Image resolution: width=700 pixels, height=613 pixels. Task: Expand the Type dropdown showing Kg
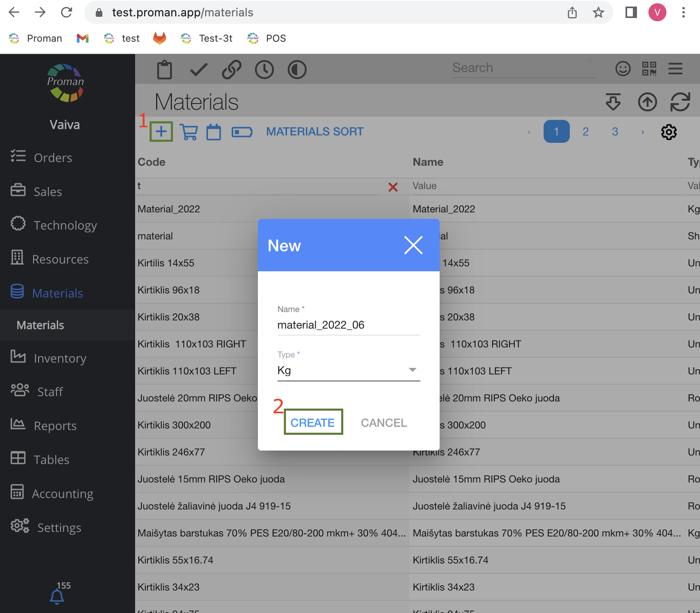tap(348, 370)
